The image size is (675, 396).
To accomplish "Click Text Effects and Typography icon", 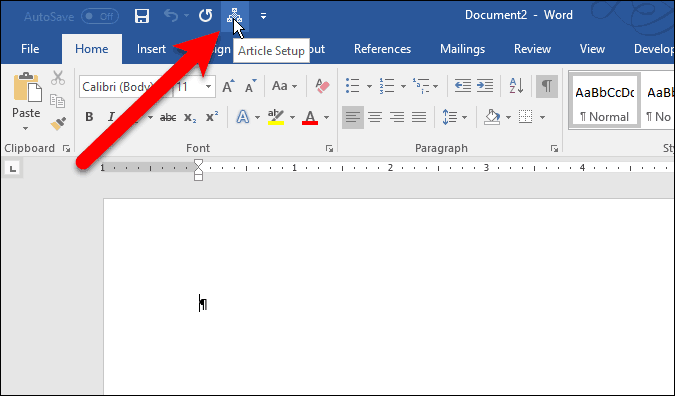I will [243, 117].
